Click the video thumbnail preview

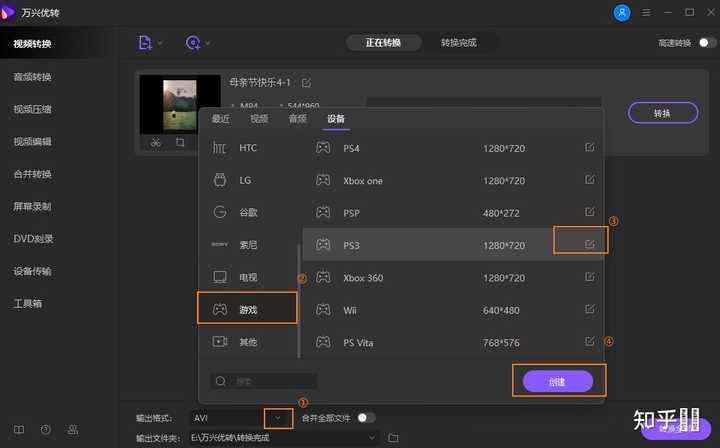coord(180,105)
